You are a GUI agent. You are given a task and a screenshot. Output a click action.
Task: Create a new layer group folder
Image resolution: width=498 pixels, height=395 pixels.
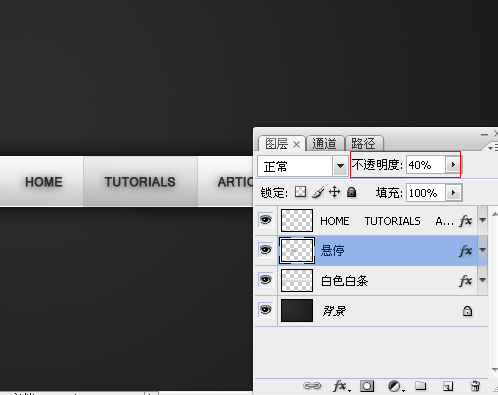point(421,386)
